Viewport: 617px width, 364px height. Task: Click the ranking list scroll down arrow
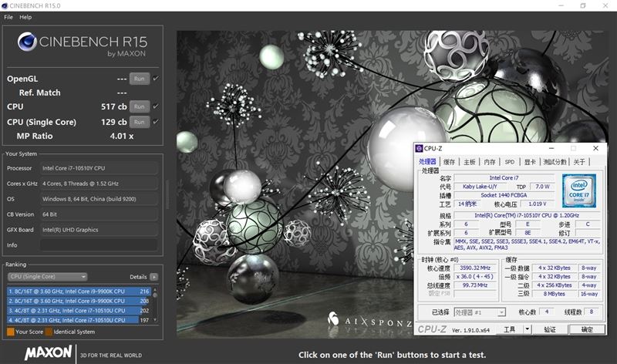point(155,320)
